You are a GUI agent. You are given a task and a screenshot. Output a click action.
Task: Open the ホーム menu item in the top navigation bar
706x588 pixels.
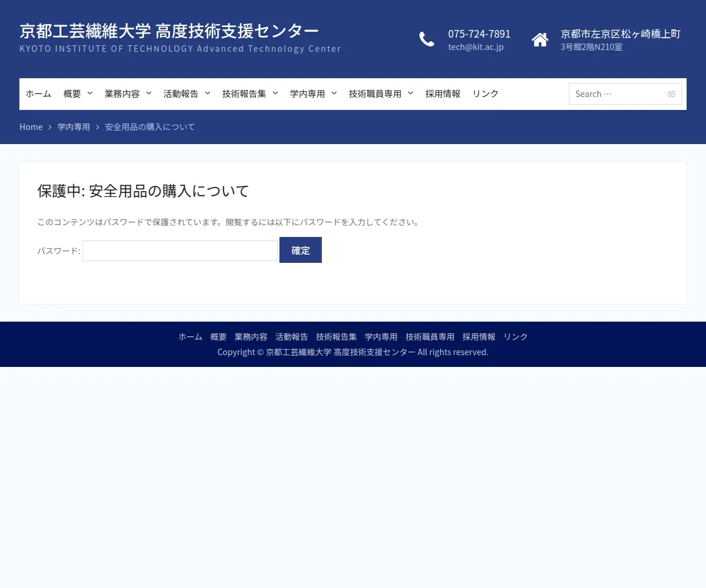(38, 93)
